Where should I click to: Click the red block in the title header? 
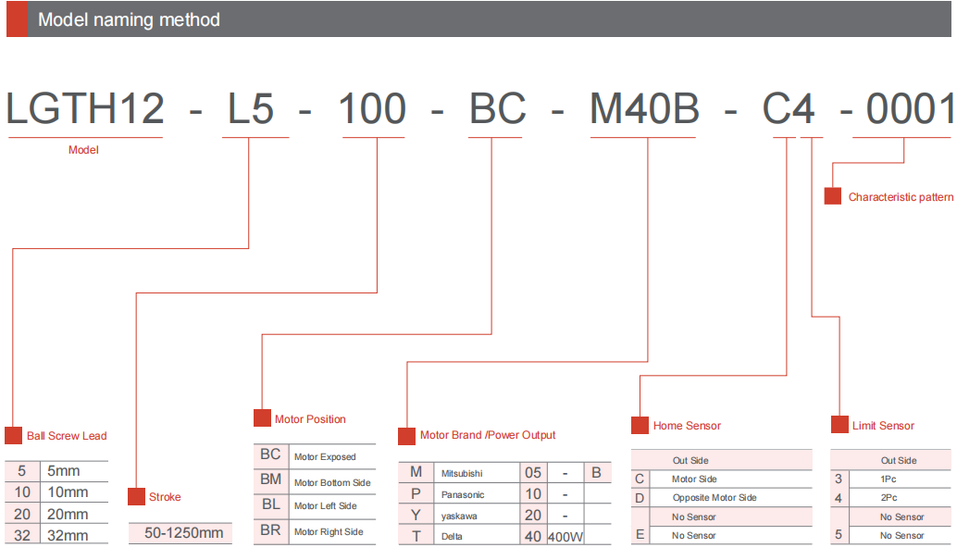click(x=17, y=19)
